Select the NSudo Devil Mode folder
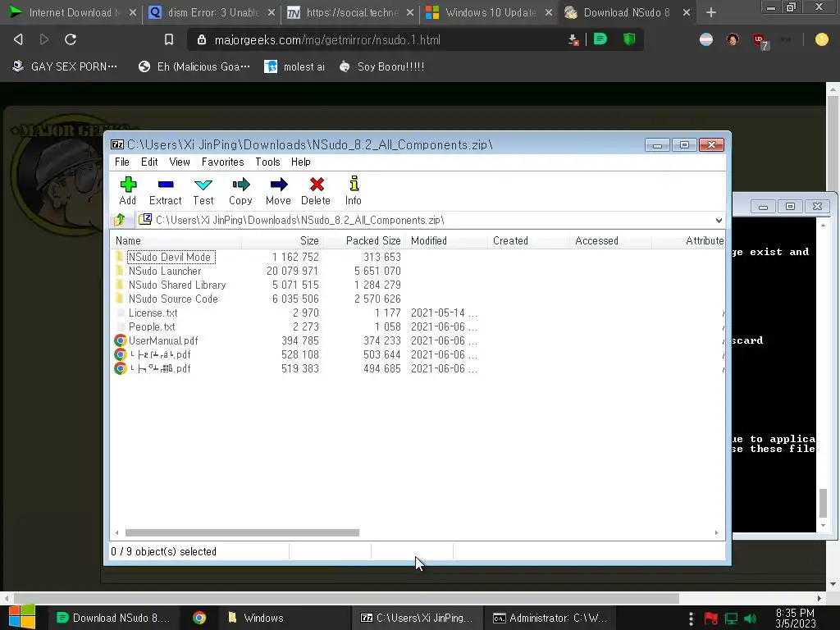The image size is (840, 630). (169, 257)
